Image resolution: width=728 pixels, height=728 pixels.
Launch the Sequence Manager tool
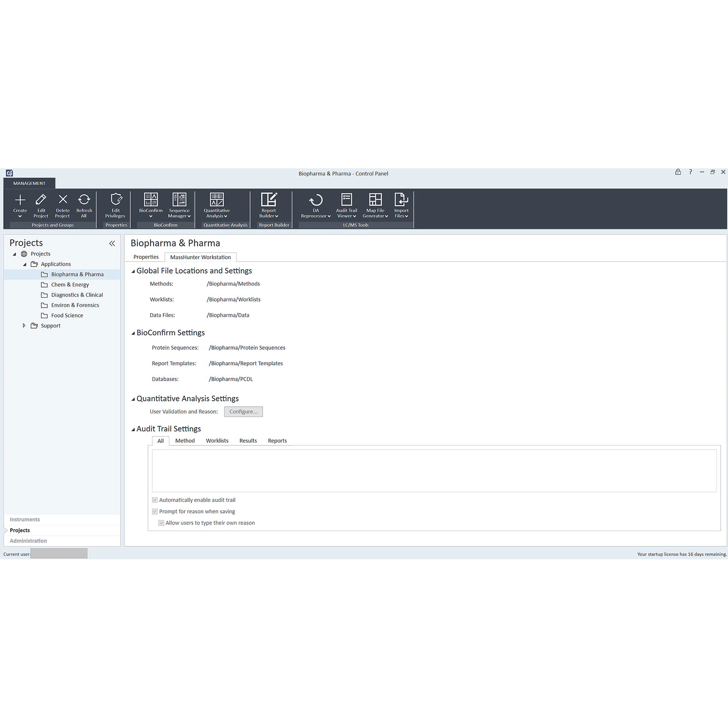pos(179,200)
